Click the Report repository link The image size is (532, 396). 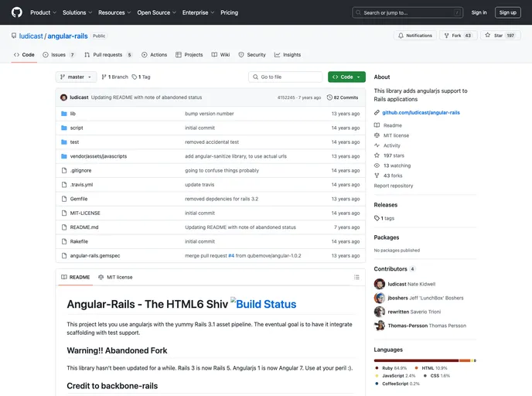(394, 186)
